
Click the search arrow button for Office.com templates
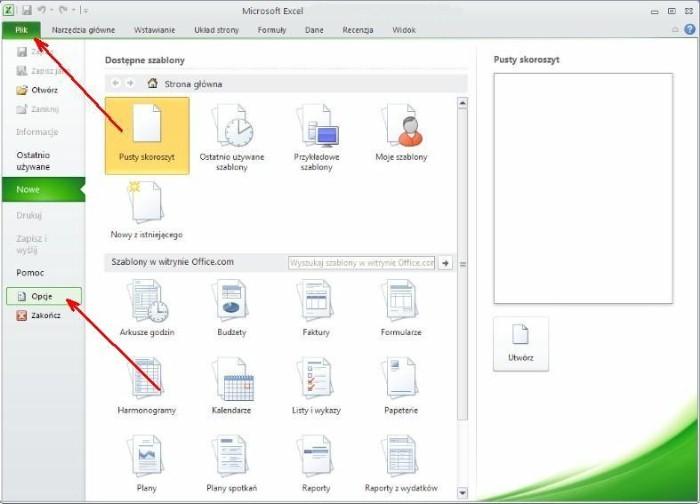[x=445, y=263]
